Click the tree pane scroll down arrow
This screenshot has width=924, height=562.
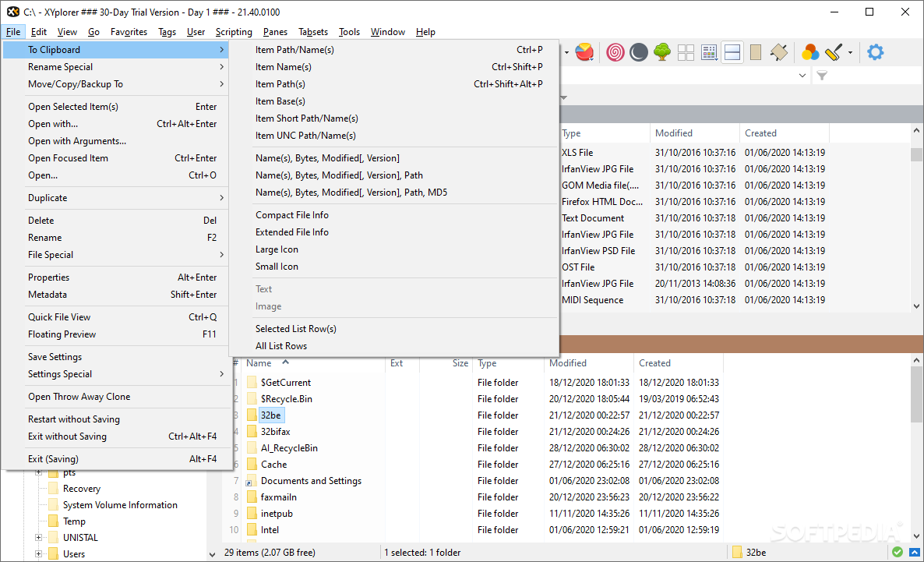tap(212, 554)
